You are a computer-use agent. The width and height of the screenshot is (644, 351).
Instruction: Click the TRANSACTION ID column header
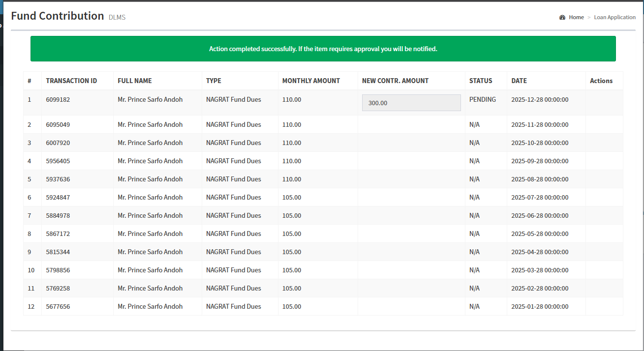point(71,81)
